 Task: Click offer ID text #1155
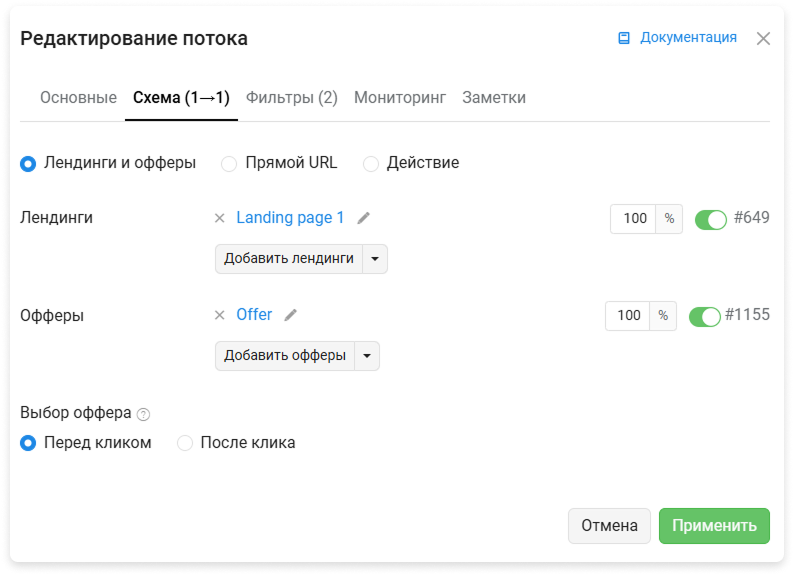click(x=747, y=315)
